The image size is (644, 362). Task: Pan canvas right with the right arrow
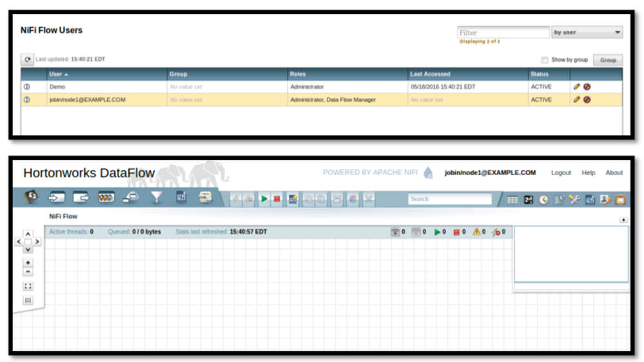37,242
